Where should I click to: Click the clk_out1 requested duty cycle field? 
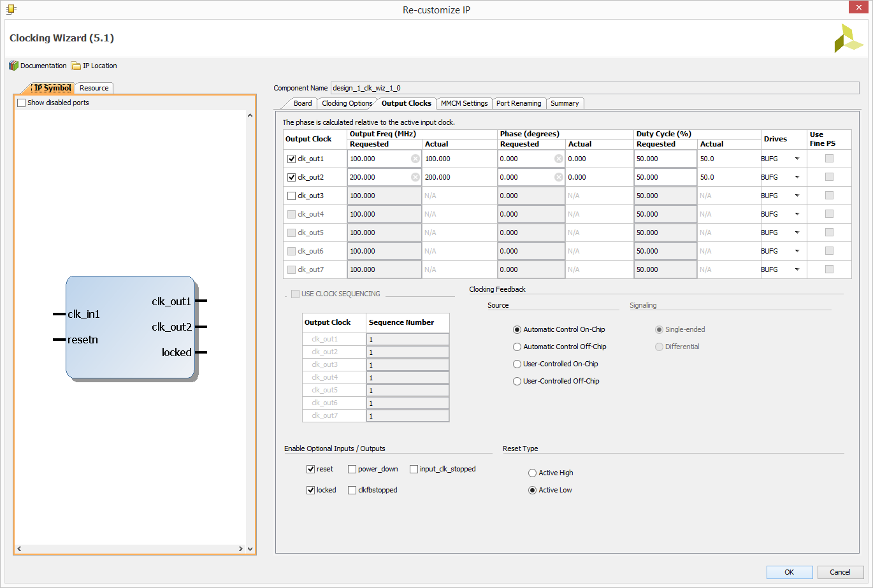pyautogui.click(x=665, y=159)
